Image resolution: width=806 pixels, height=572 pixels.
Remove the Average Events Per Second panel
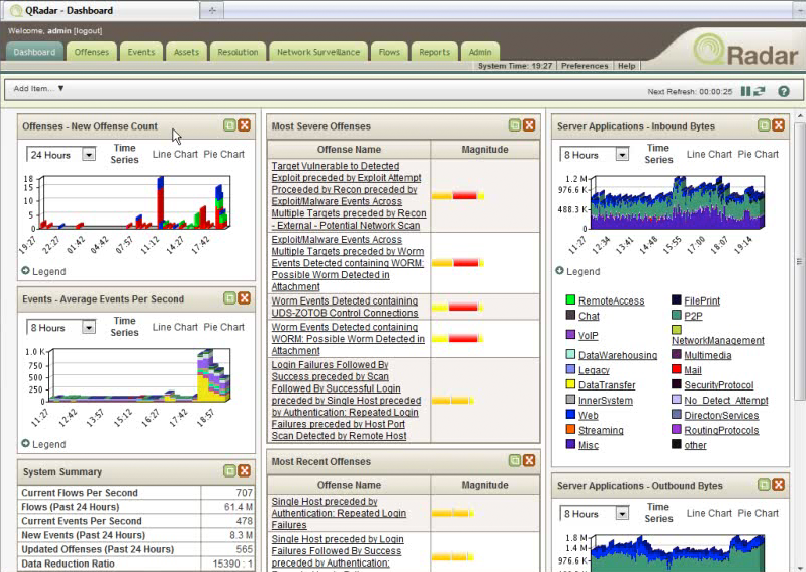(x=245, y=298)
